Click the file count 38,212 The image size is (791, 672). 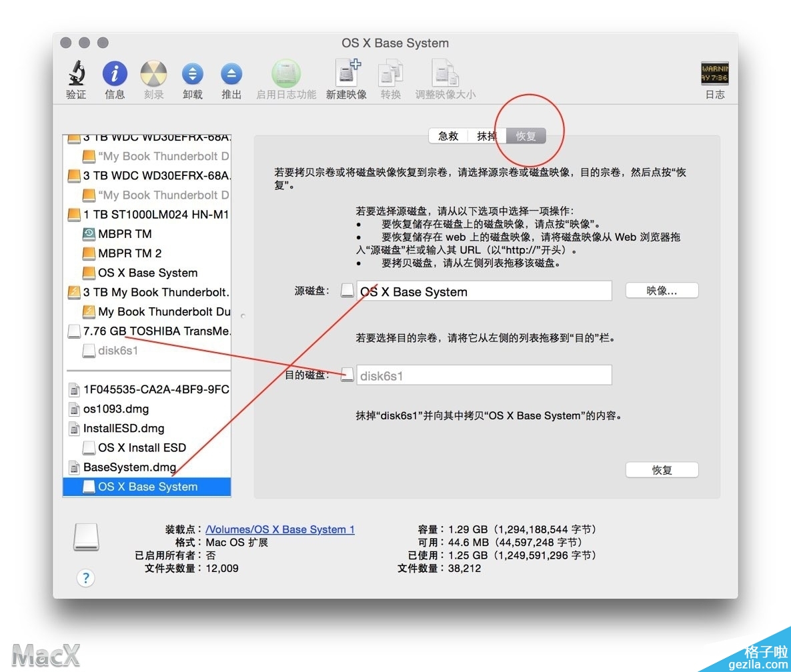[x=465, y=568]
